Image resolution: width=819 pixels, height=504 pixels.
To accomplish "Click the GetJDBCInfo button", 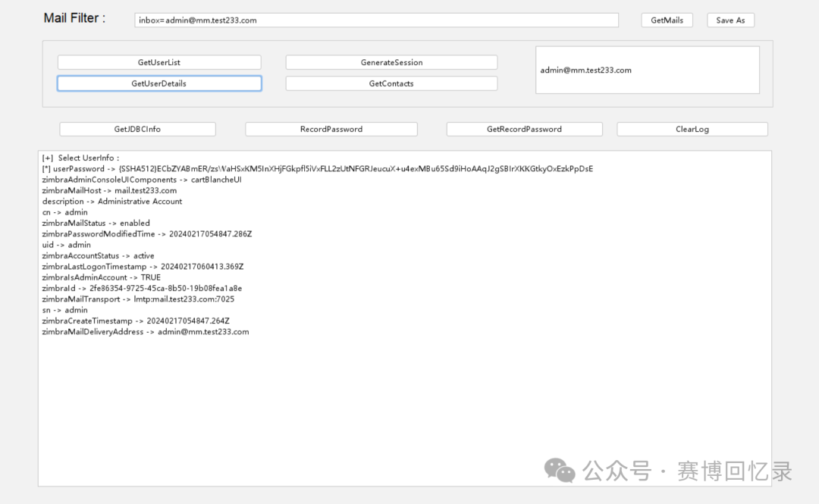I will pos(137,129).
